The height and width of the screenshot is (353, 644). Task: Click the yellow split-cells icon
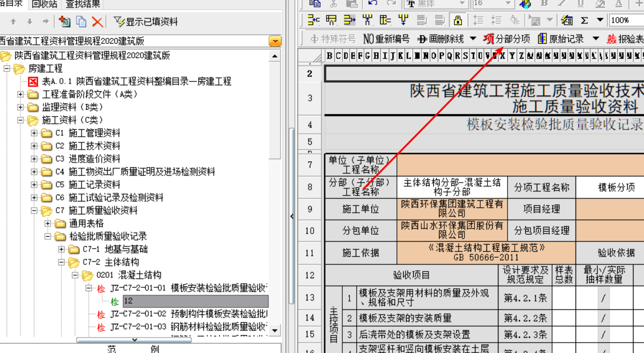pyautogui.click(x=368, y=20)
